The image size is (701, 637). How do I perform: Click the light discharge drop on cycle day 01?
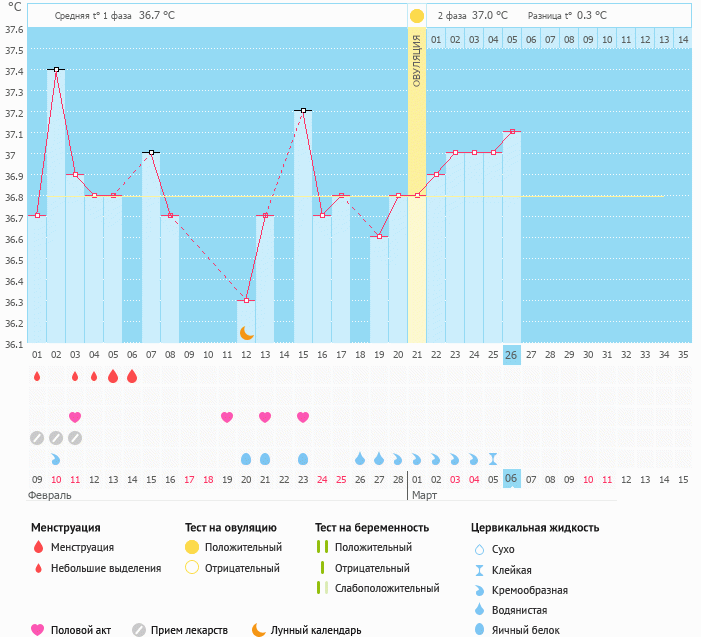[x=37, y=376]
